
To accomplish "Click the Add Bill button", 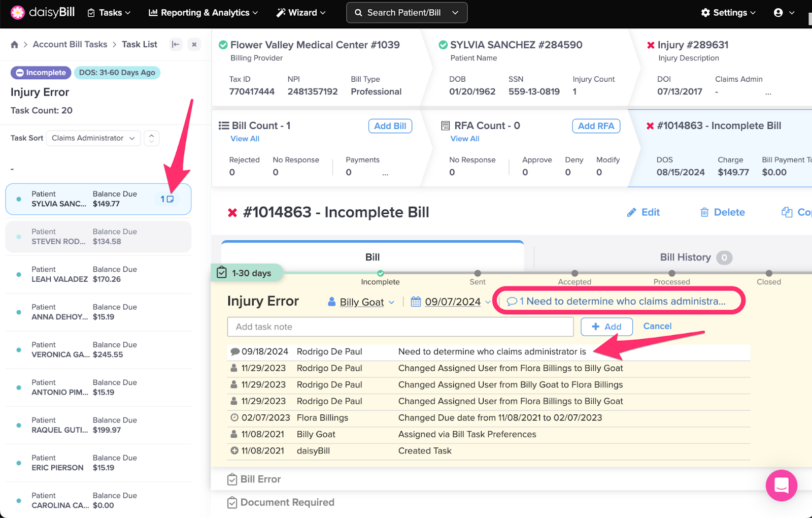I will pyautogui.click(x=390, y=126).
